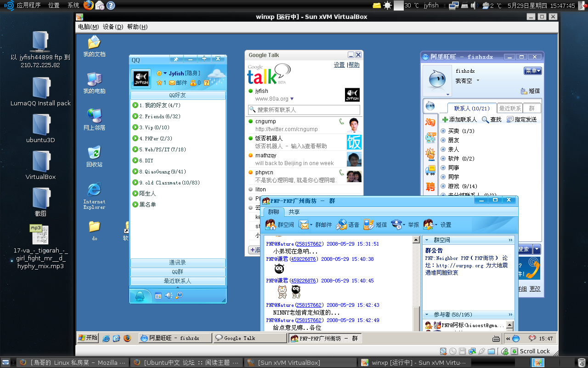Click the 聘 recruitment sidebar icon in AliWangWang

pos(430,187)
